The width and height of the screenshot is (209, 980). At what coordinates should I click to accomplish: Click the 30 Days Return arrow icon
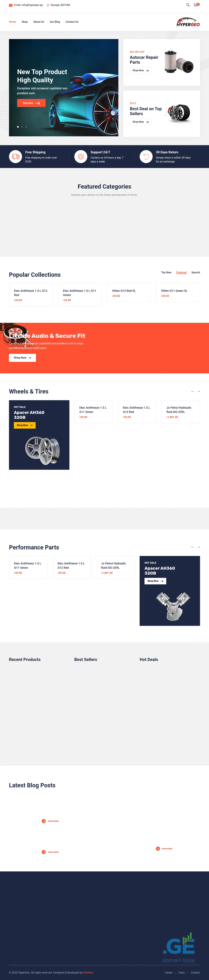[x=146, y=156]
